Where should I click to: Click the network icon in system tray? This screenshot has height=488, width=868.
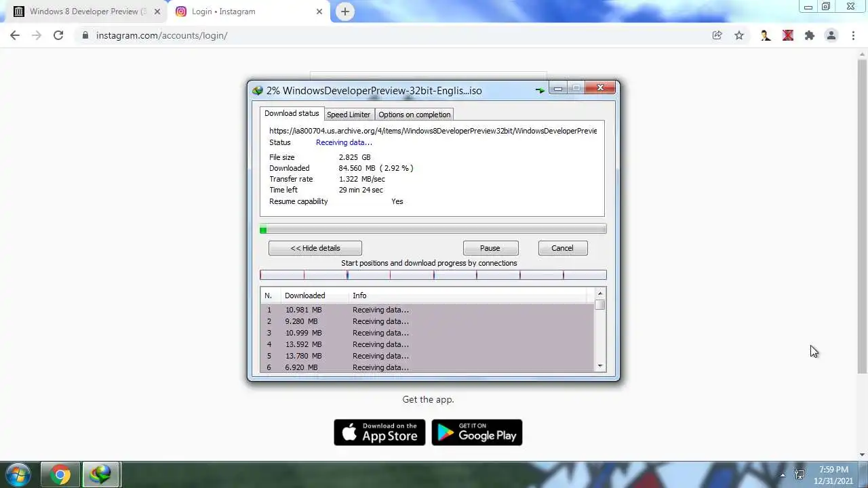click(800, 474)
